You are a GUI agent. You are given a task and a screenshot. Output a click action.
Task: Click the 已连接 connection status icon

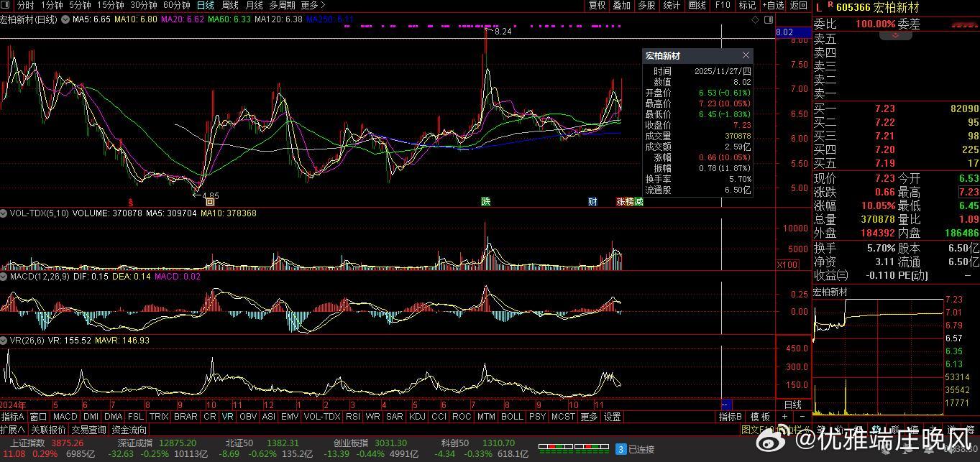tap(620, 449)
